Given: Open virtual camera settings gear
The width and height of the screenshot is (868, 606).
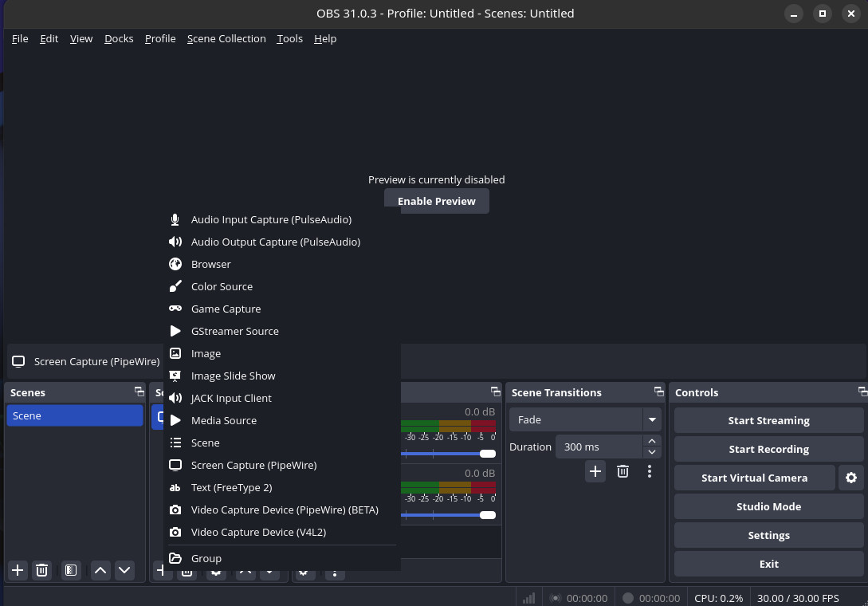Looking at the screenshot, I should [x=851, y=478].
